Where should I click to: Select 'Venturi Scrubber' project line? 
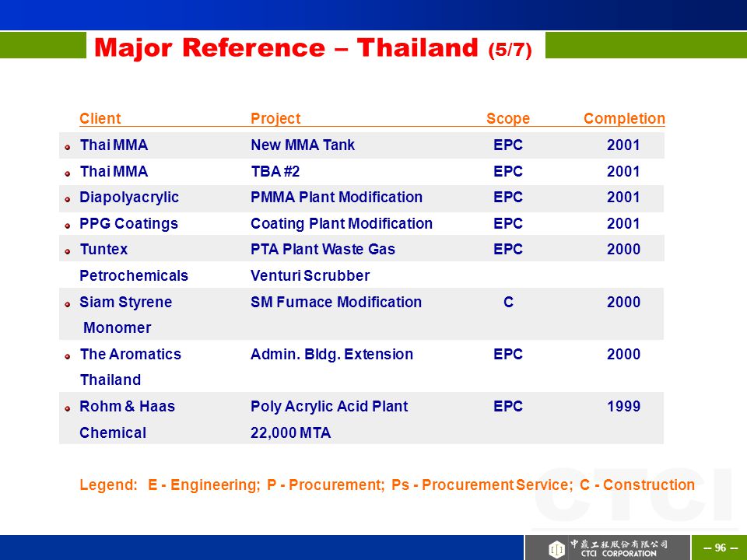click(x=310, y=275)
